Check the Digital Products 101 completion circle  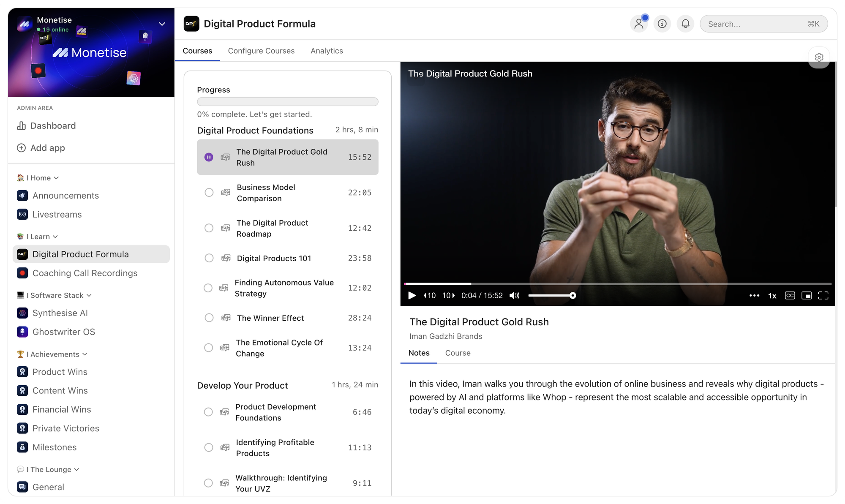(x=209, y=258)
